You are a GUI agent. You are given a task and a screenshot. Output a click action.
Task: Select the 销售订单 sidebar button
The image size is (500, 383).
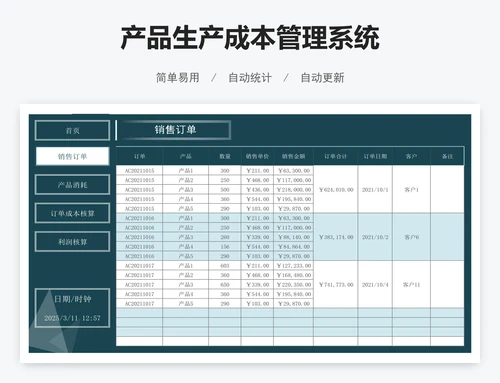point(72,156)
